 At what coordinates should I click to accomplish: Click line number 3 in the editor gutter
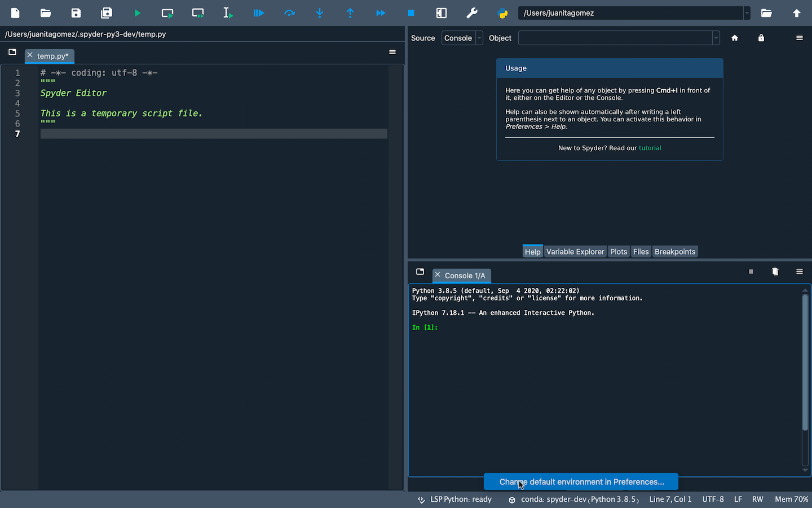[x=17, y=93]
